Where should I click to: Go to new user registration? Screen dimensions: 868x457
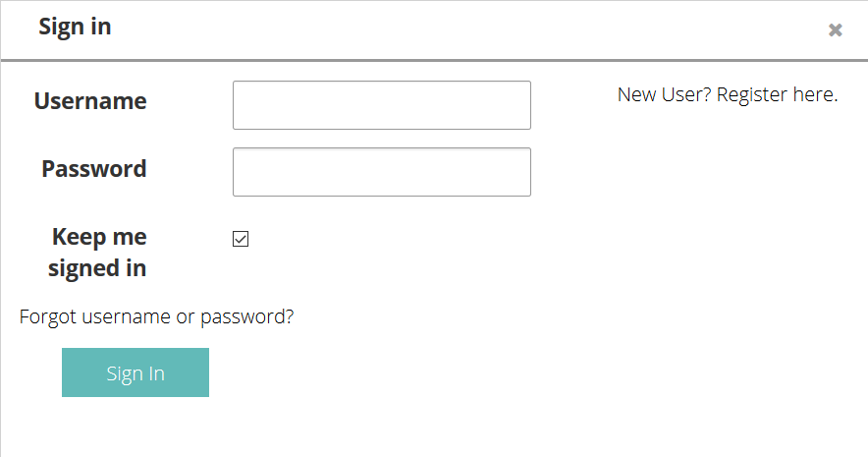click(x=727, y=95)
